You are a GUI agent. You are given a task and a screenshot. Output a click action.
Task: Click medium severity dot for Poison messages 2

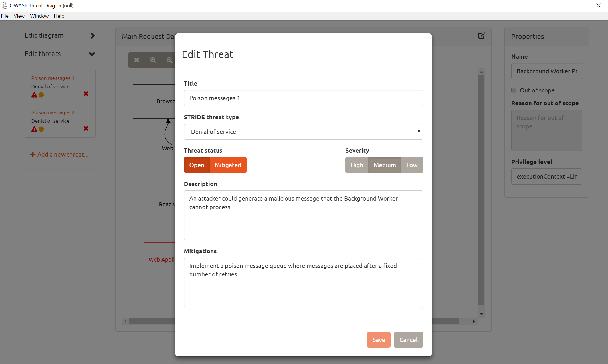[x=41, y=129]
